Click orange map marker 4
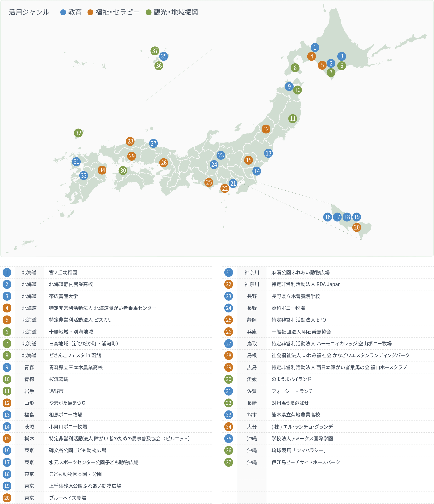434x504 pixels. click(x=312, y=57)
